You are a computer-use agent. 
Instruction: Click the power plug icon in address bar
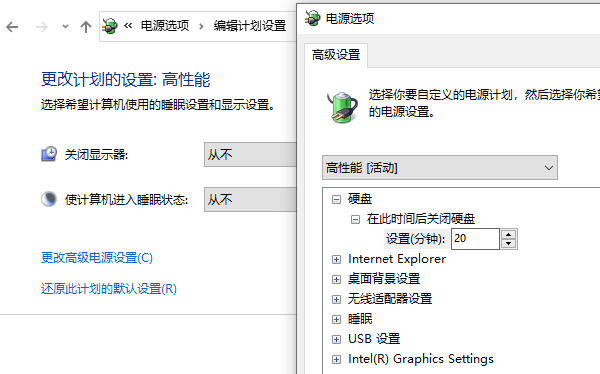[110, 26]
